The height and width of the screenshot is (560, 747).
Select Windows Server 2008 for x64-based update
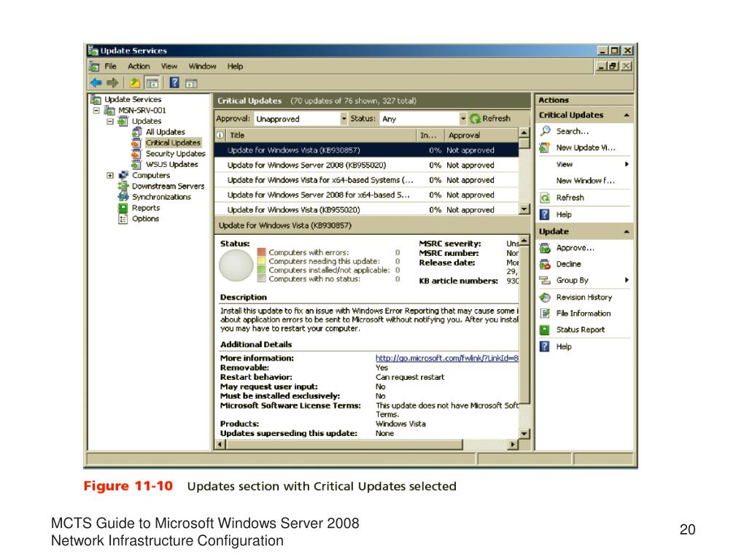(366, 195)
